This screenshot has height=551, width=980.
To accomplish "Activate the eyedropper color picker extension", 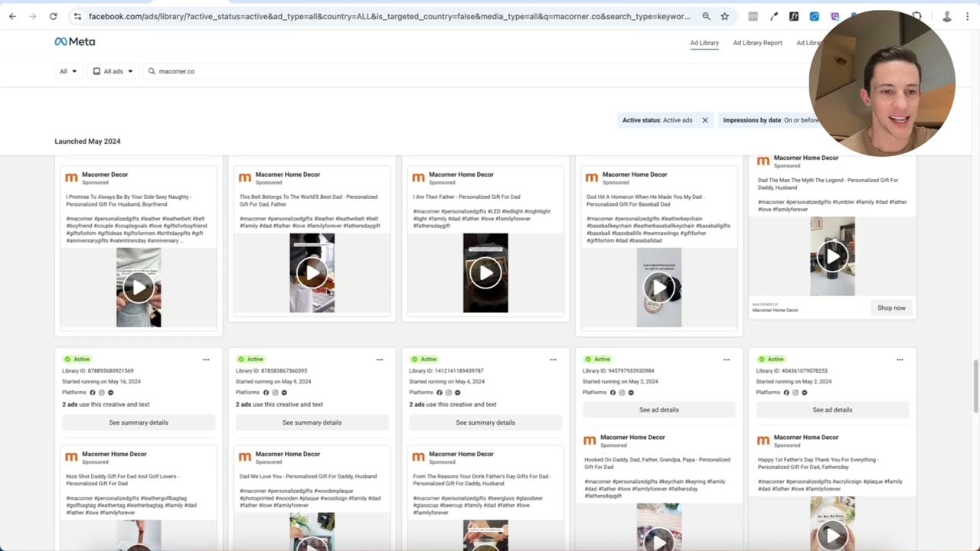I will (774, 16).
